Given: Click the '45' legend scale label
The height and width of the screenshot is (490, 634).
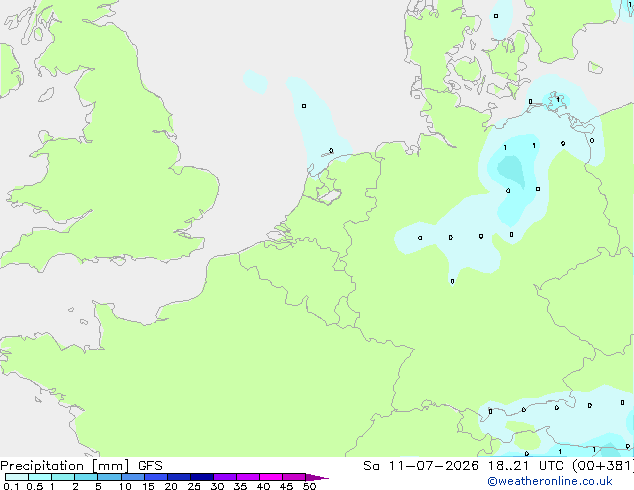Looking at the screenshot, I should pos(286,486).
